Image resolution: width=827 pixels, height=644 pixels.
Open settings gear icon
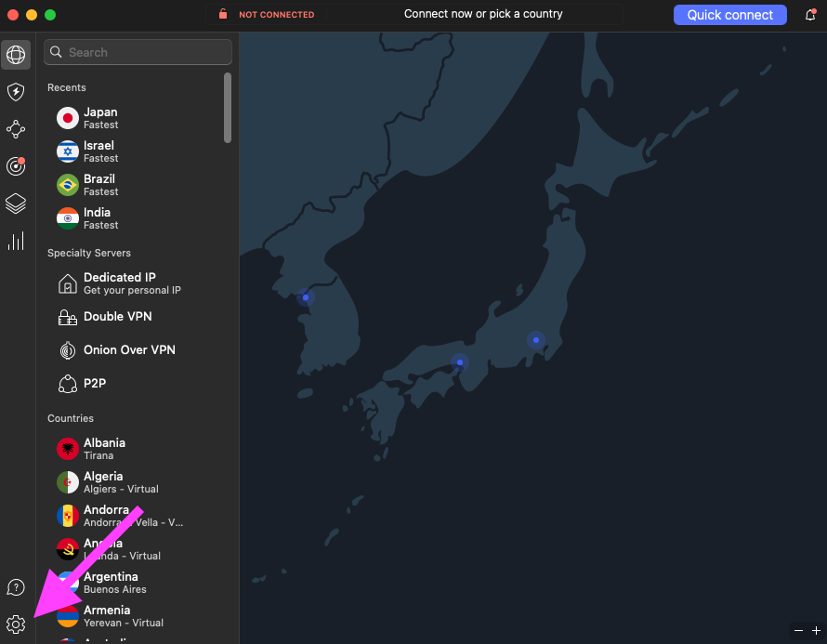point(16,624)
